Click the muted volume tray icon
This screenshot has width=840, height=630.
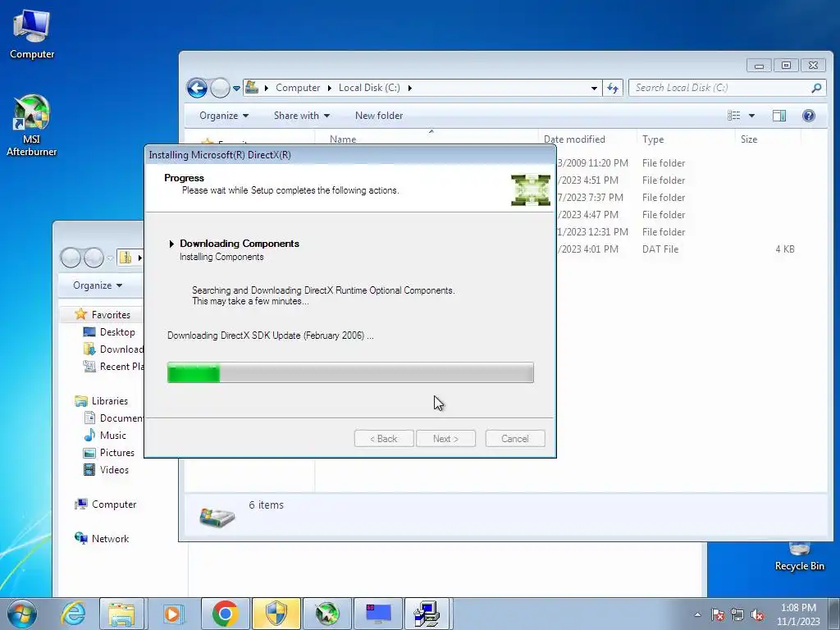[757, 614]
